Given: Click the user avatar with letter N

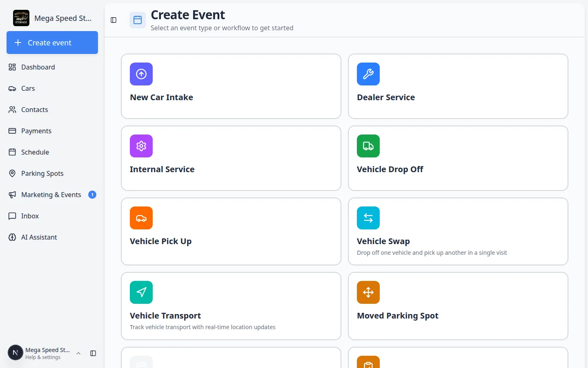Looking at the screenshot, I should point(16,353).
